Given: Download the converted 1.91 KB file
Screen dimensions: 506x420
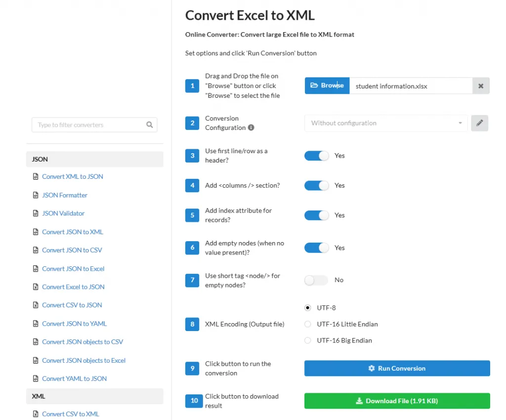Looking at the screenshot, I should [x=397, y=401].
